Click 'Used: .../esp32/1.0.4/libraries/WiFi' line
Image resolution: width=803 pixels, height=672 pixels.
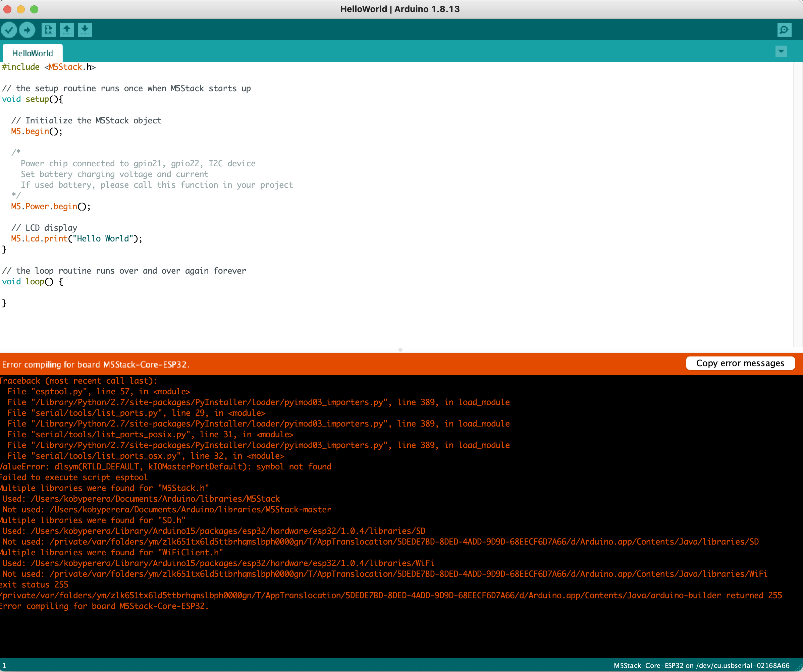218,563
